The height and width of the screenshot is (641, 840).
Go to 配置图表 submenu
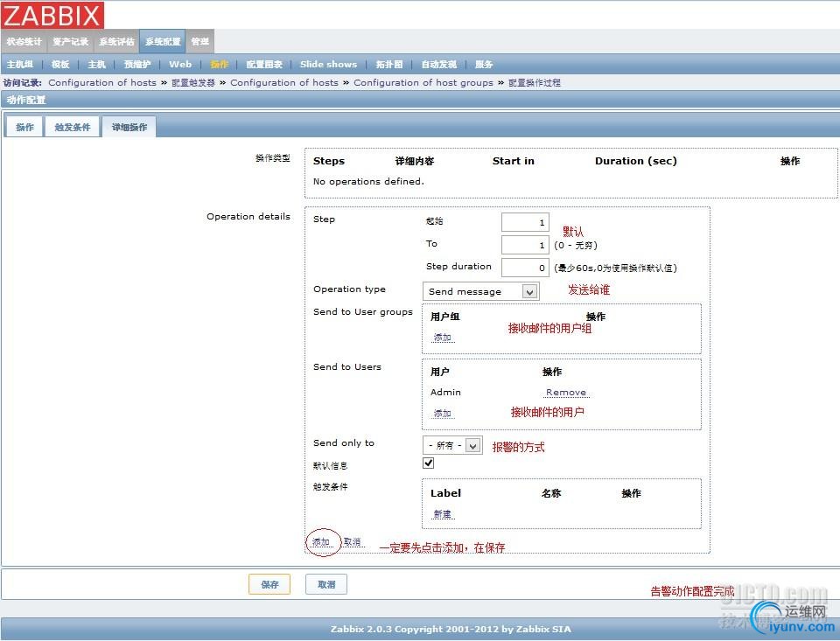click(264, 64)
